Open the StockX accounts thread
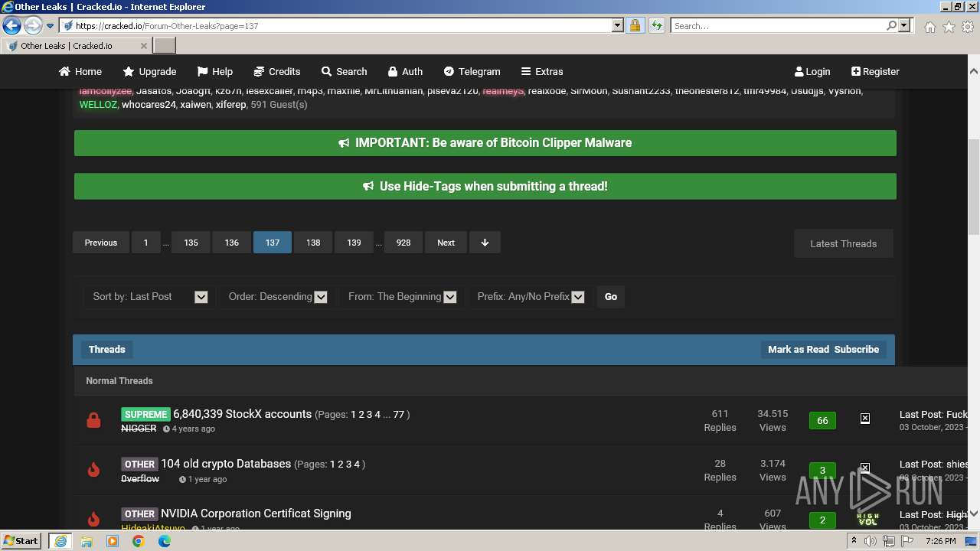The width and height of the screenshot is (980, 551). click(242, 414)
